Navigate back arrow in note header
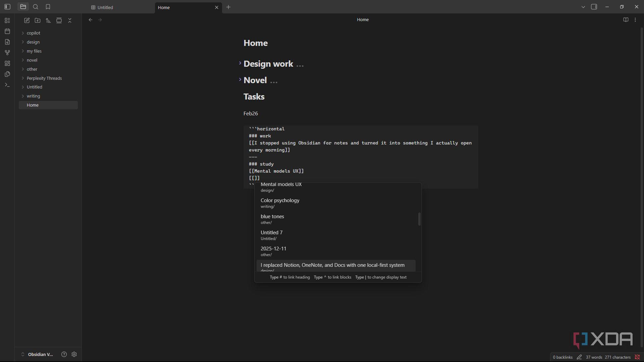 [x=91, y=20]
